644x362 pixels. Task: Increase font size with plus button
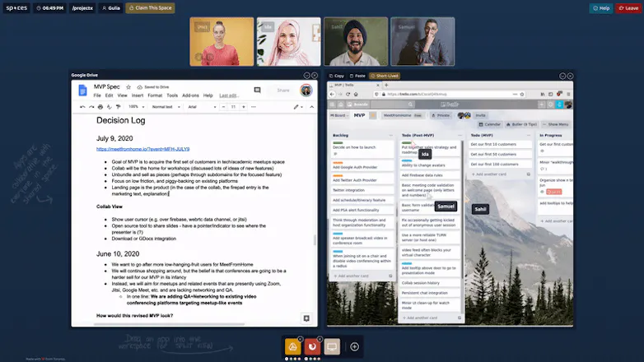[x=244, y=107]
